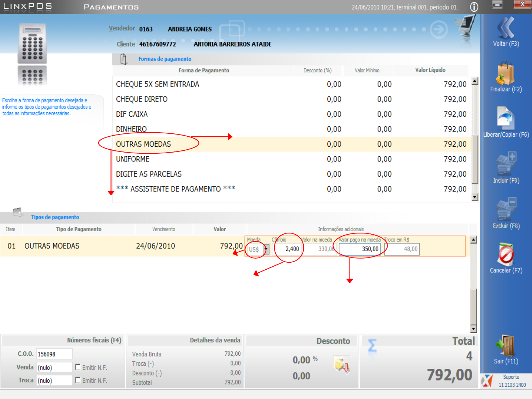
Task: Select CHEQUE DIRETO payment form
Action: point(291,99)
